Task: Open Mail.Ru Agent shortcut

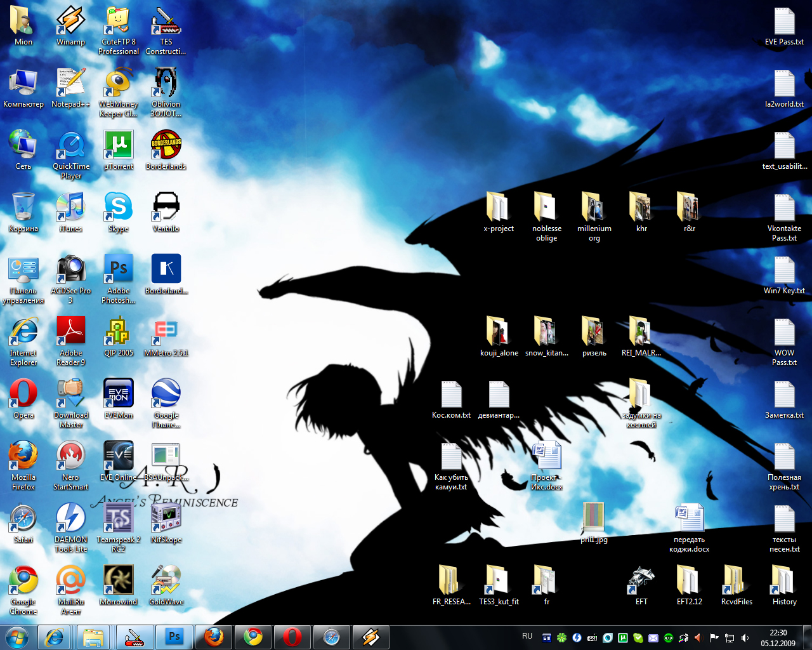Action: pos(71,590)
